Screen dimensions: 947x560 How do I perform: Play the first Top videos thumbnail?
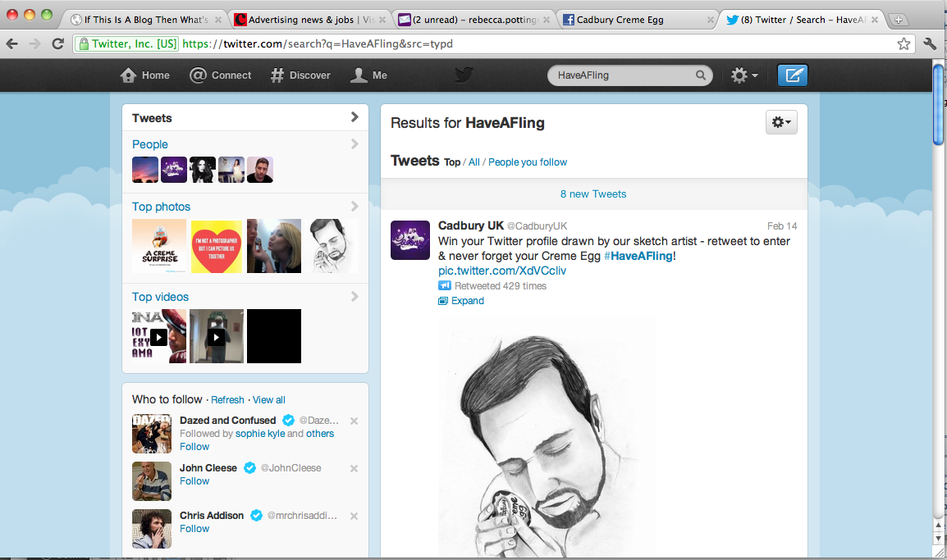[x=159, y=336]
